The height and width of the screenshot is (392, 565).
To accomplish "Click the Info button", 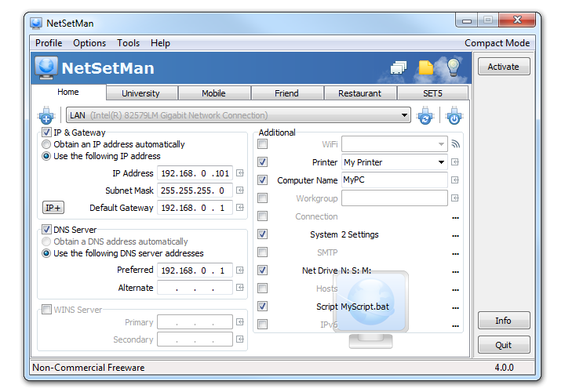I will (504, 321).
